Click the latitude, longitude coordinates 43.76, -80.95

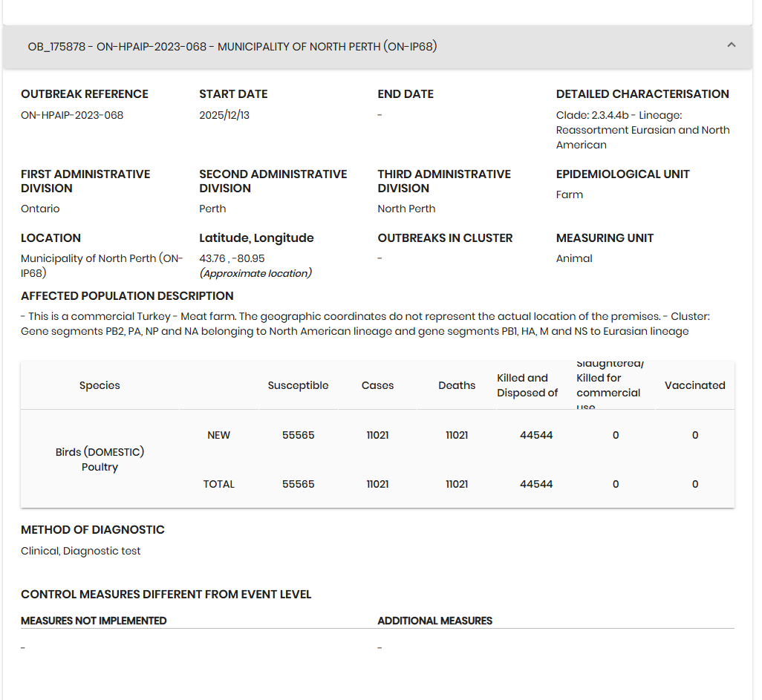coord(232,258)
